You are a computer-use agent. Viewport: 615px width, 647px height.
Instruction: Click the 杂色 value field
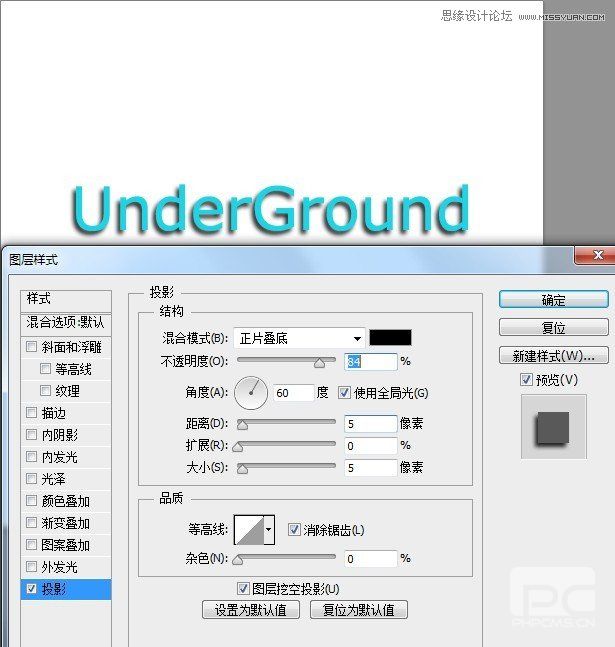pos(370,559)
